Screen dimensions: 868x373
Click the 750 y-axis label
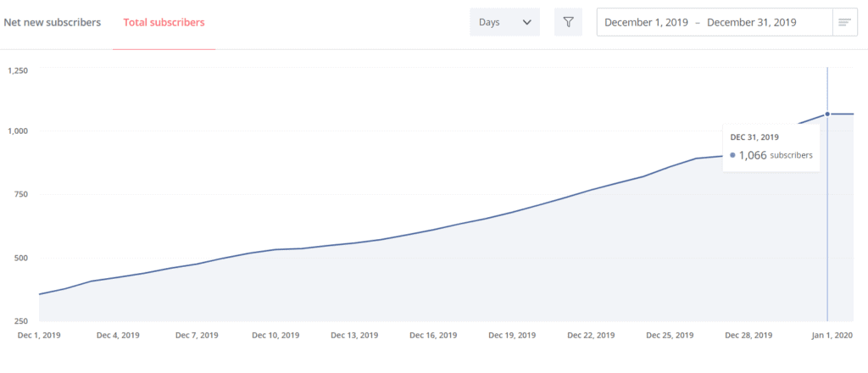[21, 194]
